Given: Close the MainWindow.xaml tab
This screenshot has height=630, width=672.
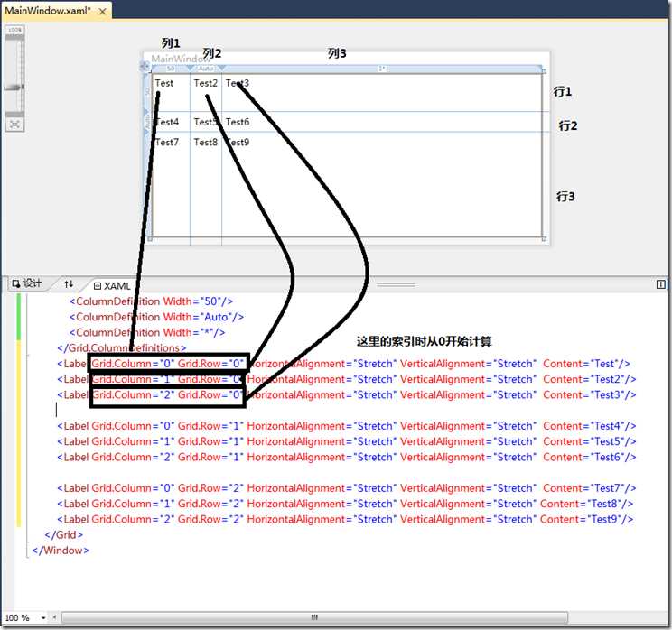Looking at the screenshot, I should coord(102,12).
